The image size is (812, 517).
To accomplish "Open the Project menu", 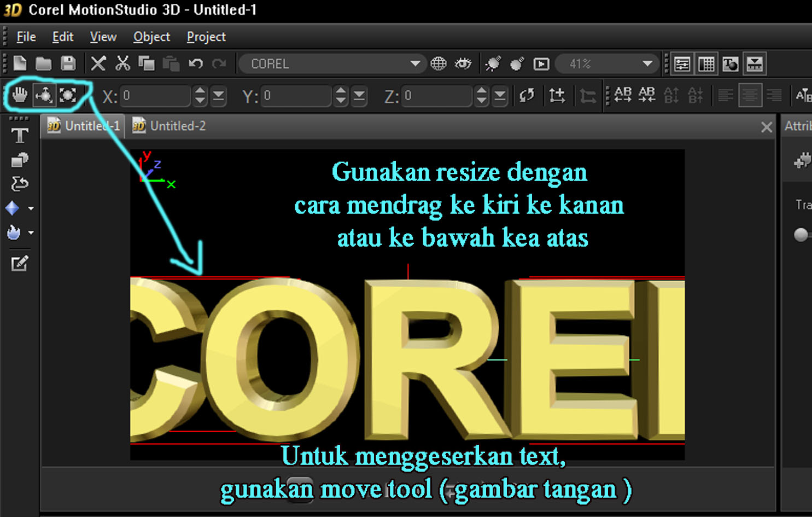I will click(x=206, y=37).
